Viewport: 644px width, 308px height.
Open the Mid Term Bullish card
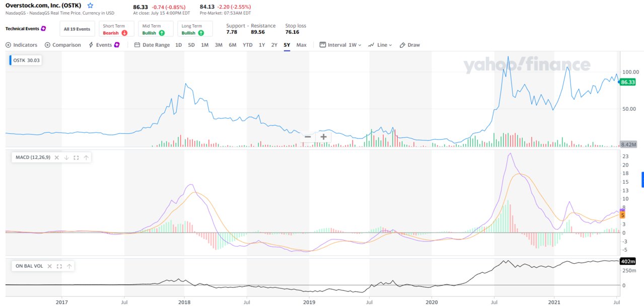pos(156,29)
